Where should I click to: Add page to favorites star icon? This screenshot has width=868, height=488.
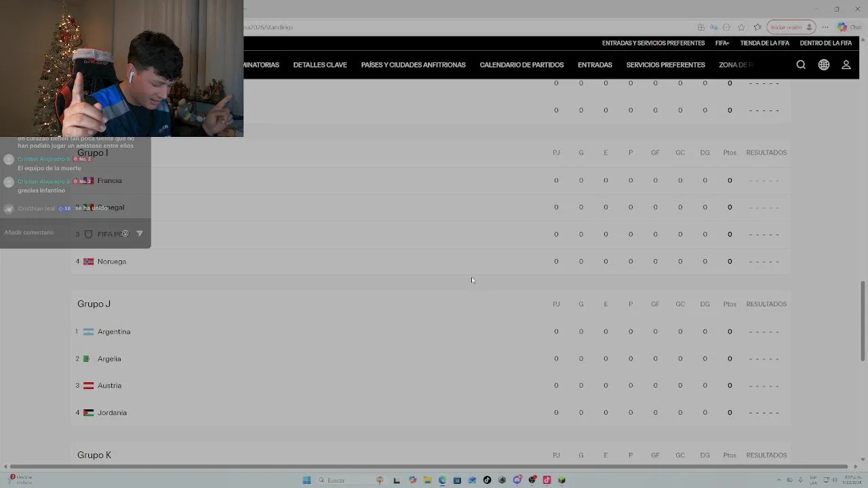click(741, 27)
